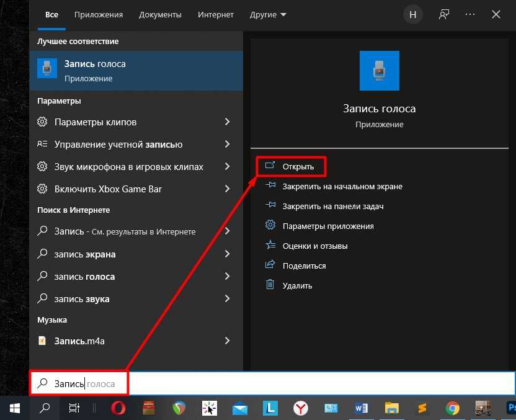Image resolution: width=516 pixels, height=420 pixels.
Task: Click the feedback icon in search header
Action: tap(443, 14)
